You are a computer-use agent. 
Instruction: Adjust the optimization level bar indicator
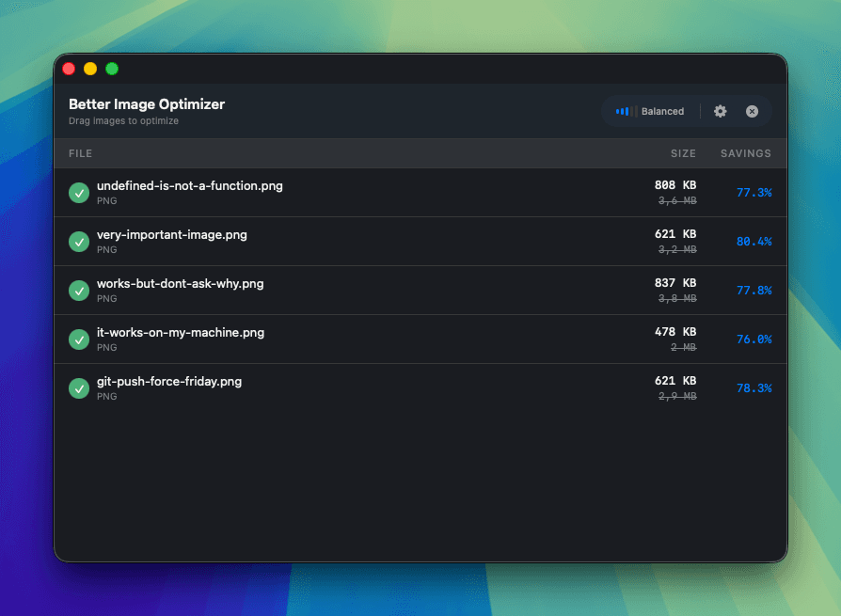tap(623, 111)
